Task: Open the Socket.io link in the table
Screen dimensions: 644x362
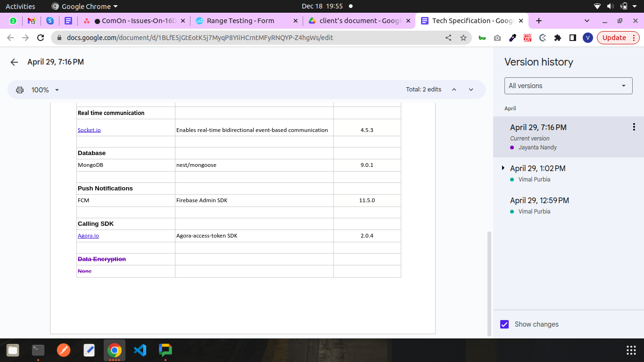Action: click(x=89, y=130)
